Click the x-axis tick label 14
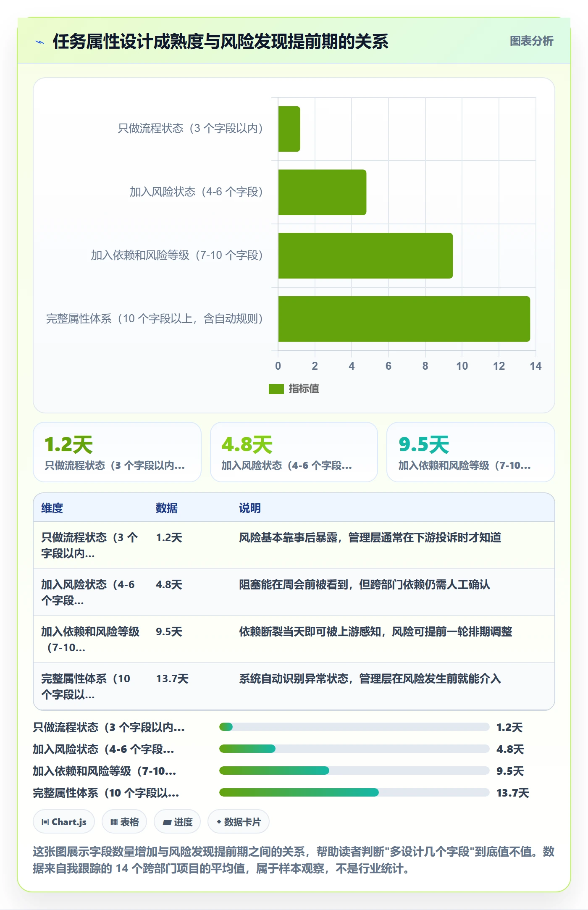The width and height of the screenshot is (588, 910). pos(535,366)
